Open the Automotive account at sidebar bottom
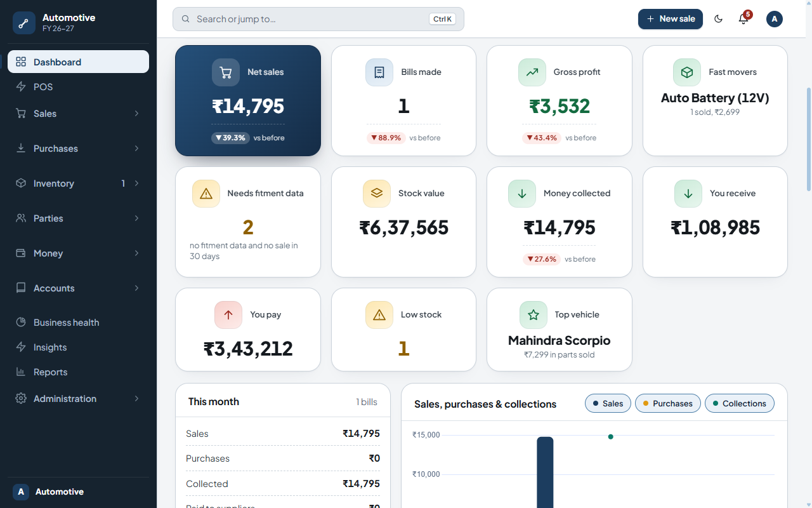 pyautogui.click(x=78, y=491)
